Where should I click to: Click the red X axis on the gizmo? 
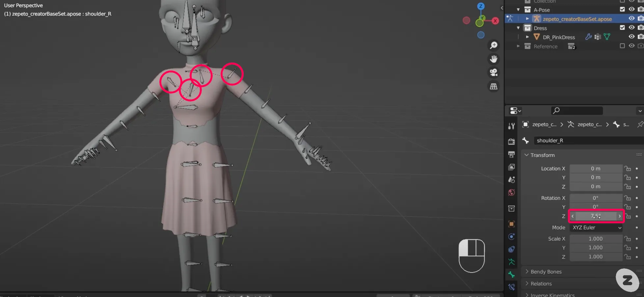(x=495, y=21)
